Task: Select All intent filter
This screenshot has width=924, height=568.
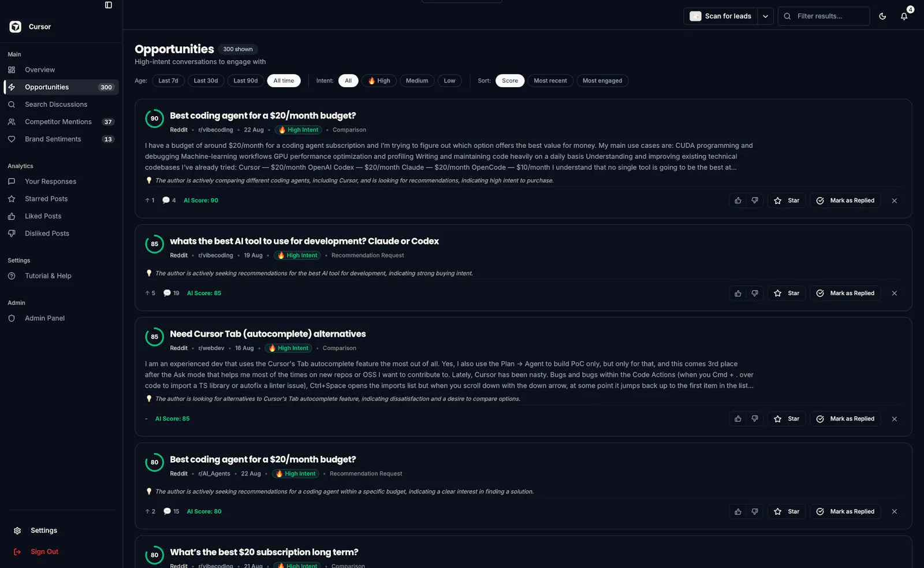Action: click(x=348, y=81)
